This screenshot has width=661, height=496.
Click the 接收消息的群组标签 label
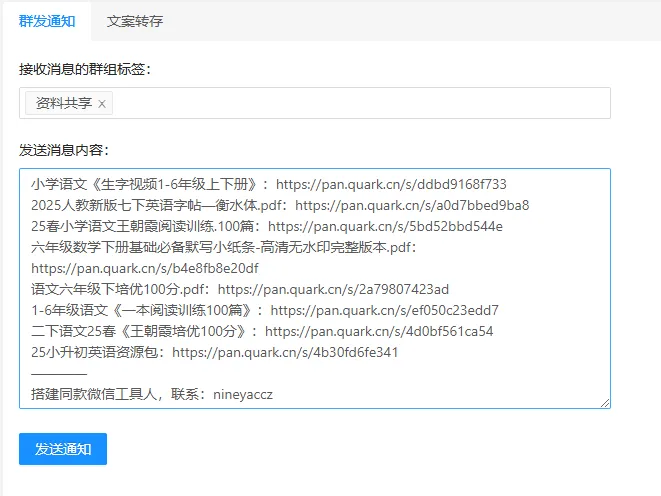pos(85,69)
